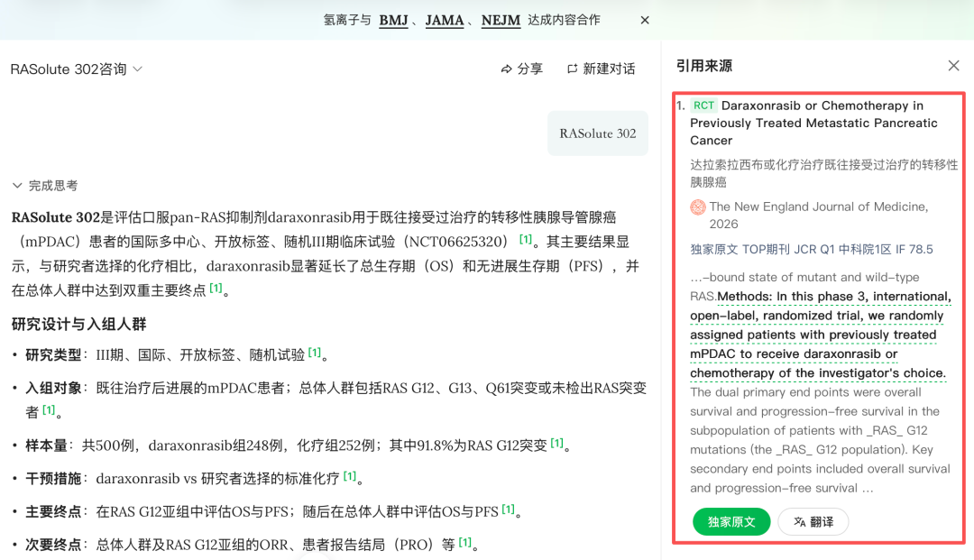This screenshot has height=560, width=974.
Task: Close the top partnership banner
Action: tap(645, 21)
